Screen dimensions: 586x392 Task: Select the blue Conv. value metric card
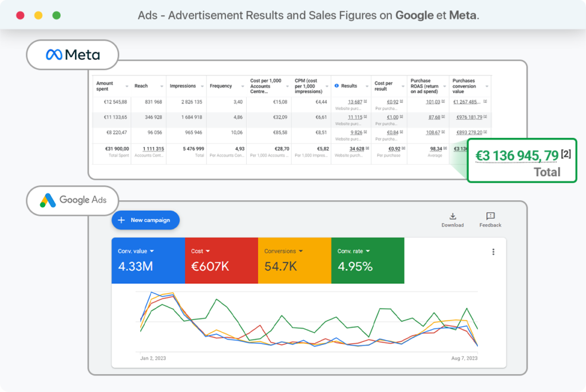(149, 261)
